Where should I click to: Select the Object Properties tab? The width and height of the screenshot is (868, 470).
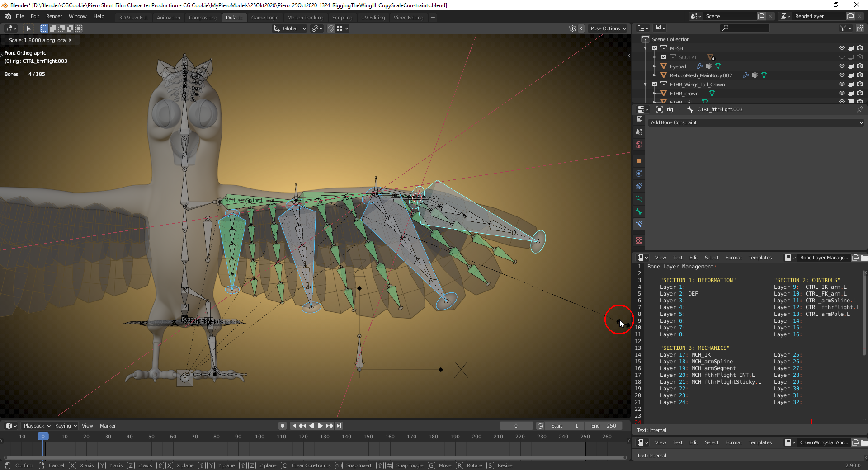tap(638, 161)
